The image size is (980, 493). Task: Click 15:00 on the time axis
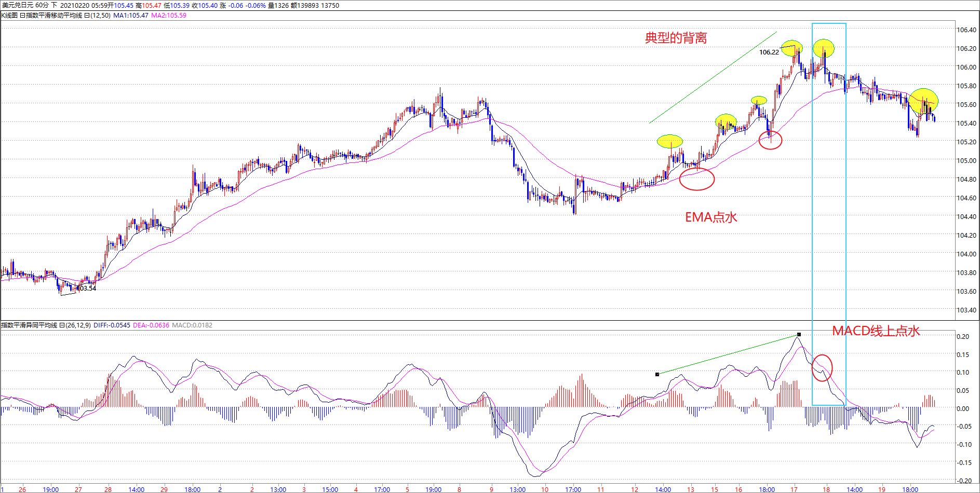[330, 489]
